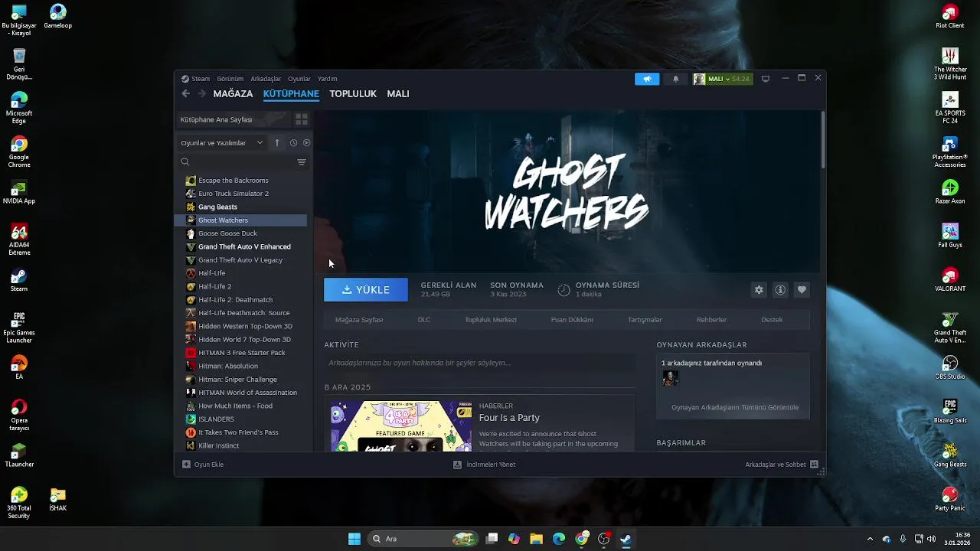
Task: Open the MALI profile tab
Action: click(x=398, y=93)
